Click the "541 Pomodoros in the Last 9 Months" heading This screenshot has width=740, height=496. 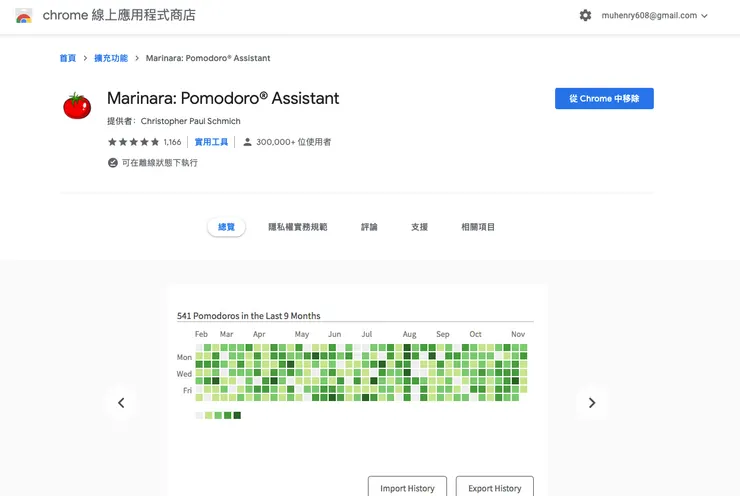pos(249,316)
